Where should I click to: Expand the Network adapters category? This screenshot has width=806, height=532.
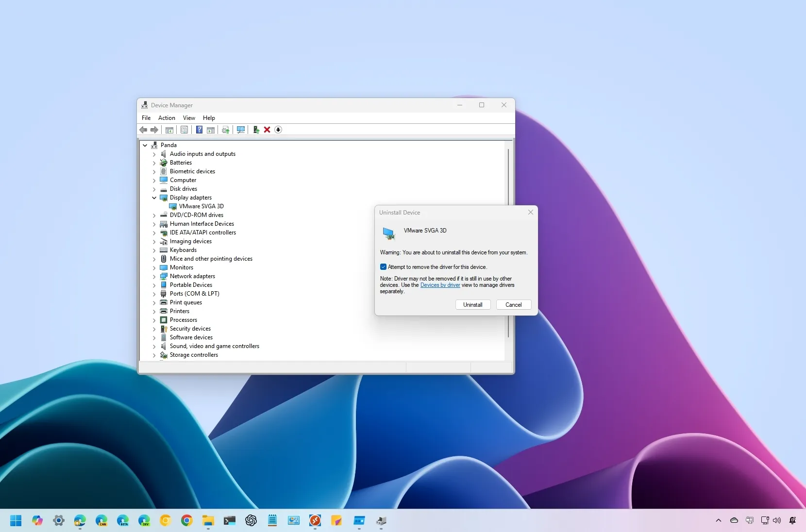154,276
